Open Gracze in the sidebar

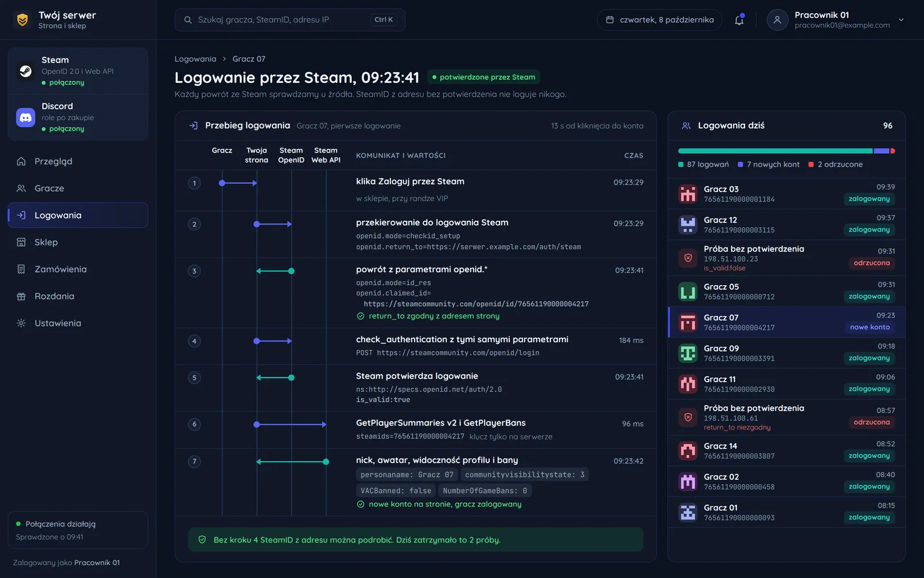click(78, 188)
